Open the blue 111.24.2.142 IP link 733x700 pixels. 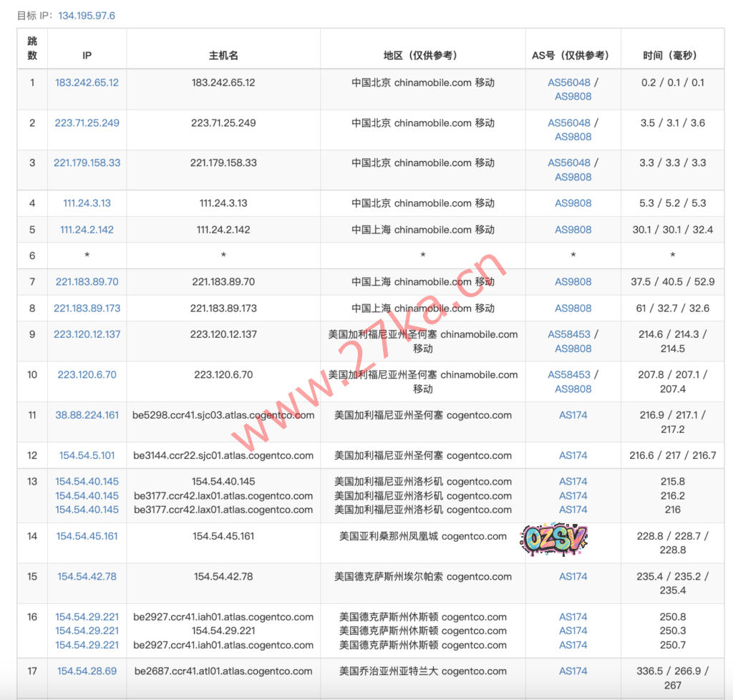pos(87,230)
